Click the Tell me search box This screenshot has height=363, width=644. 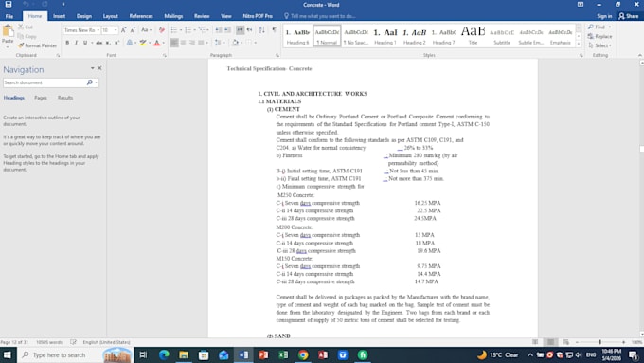319,16
